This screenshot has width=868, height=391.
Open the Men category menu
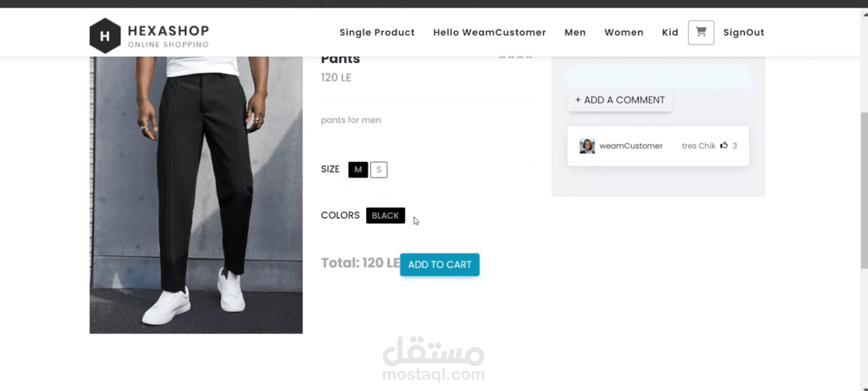pos(575,32)
